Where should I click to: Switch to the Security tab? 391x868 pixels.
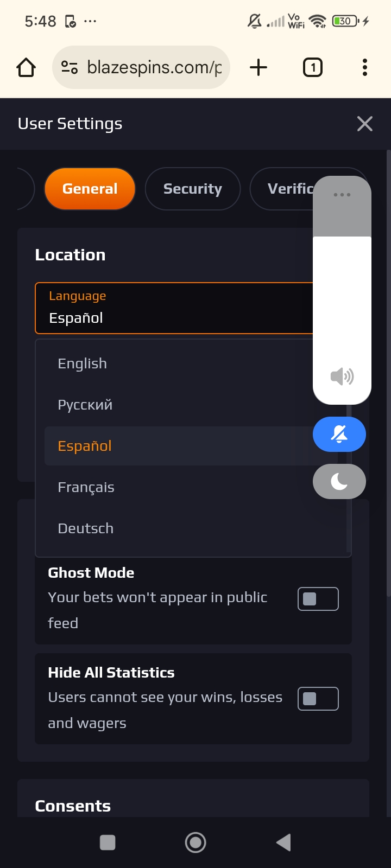pos(193,189)
